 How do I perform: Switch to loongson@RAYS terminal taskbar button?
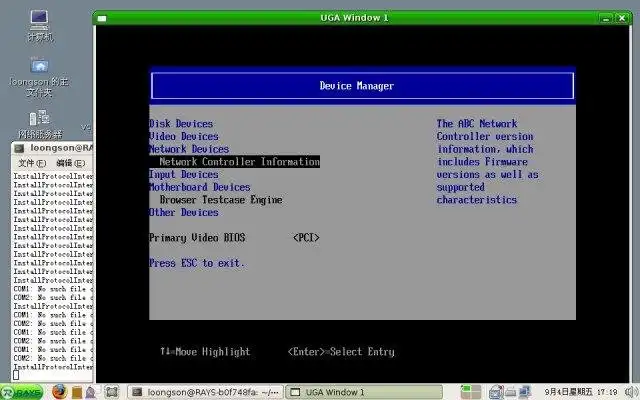coord(206,392)
